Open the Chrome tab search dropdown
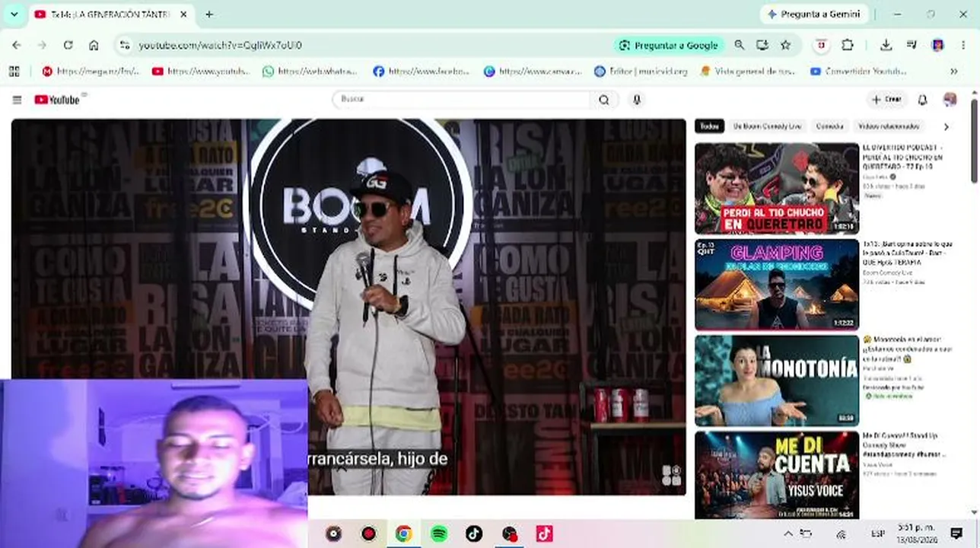Viewport: 980px width, 548px height. [x=14, y=14]
